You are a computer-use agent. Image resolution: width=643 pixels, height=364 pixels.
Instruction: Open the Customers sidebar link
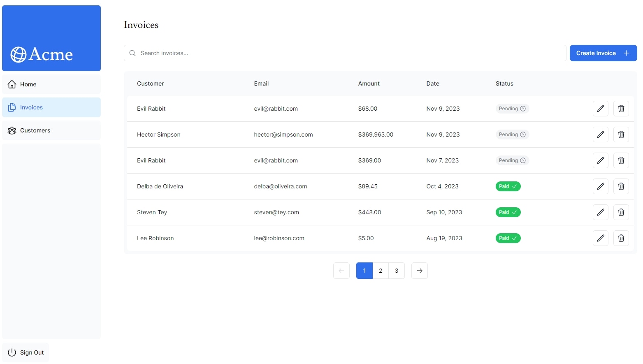click(51, 130)
